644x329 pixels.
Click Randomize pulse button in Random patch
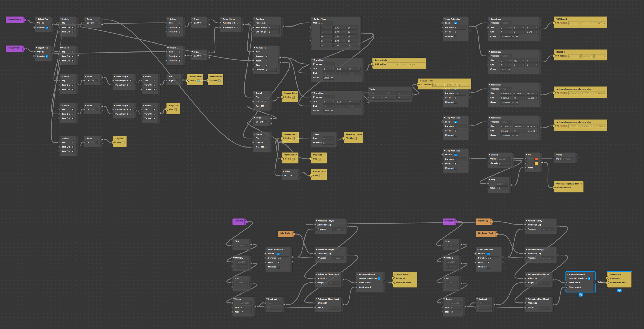point(269,23)
